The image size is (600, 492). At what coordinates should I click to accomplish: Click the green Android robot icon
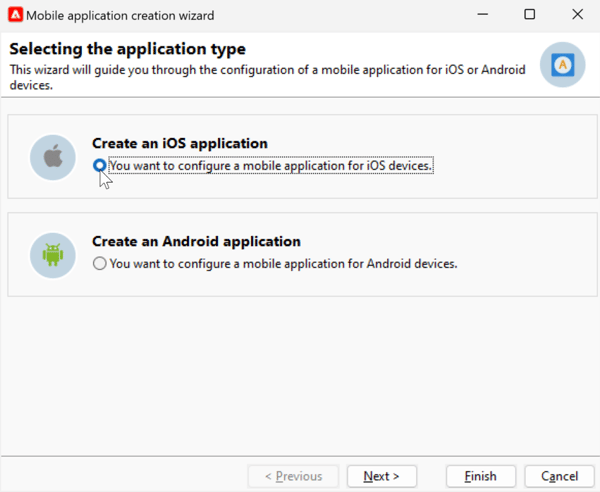(53, 256)
